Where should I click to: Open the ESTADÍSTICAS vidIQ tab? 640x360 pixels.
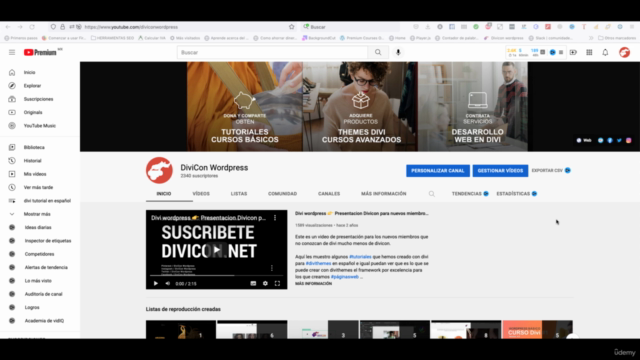click(x=516, y=194)
